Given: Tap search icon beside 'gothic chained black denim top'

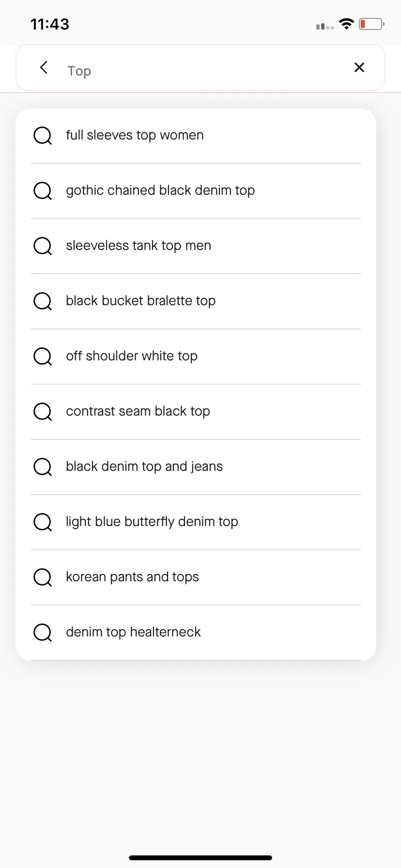Looking at the screenshot, I should [43, 191].
